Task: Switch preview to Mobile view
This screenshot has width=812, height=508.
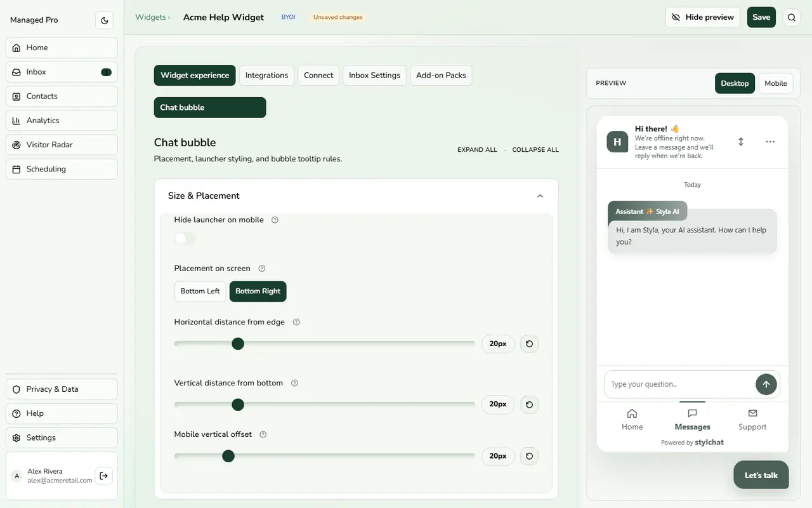Action: [x=775, y=83]
